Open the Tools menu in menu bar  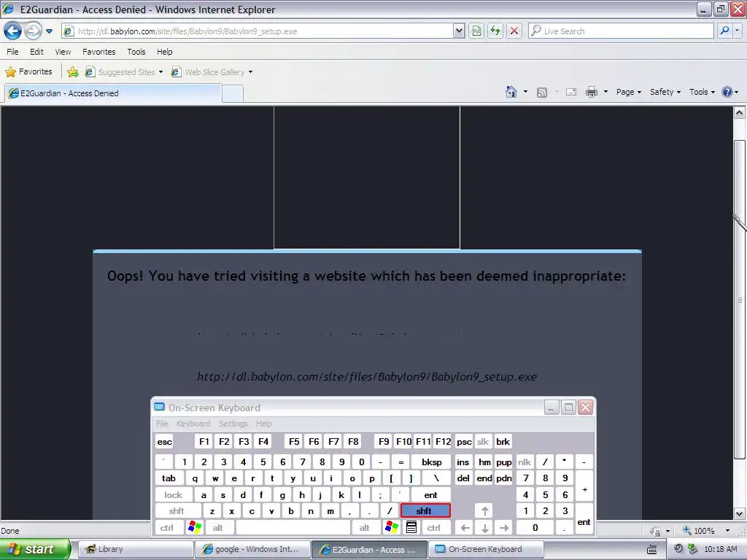(136, 52)
